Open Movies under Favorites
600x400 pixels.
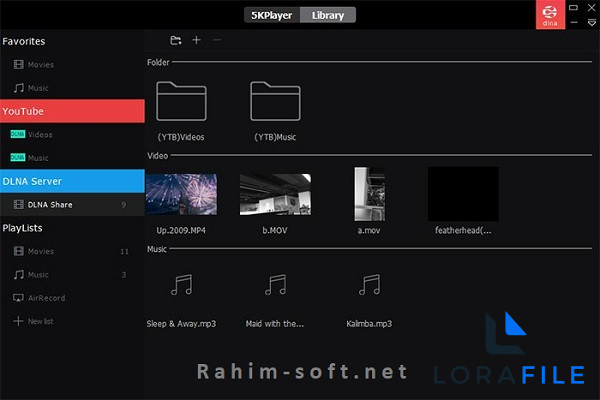point(72,65)
